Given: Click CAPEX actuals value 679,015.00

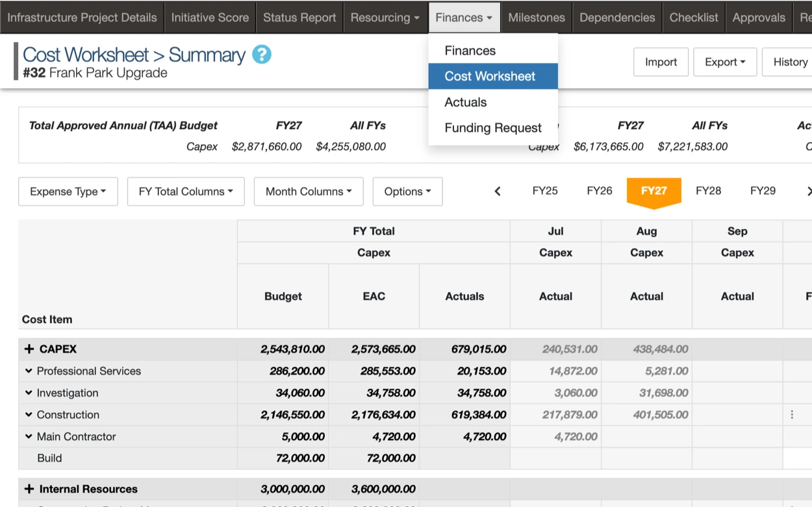Looking at the screenshot, I should pos(479,349).
